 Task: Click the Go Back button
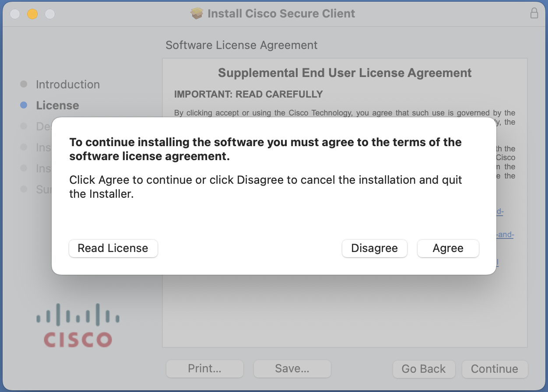424,369
